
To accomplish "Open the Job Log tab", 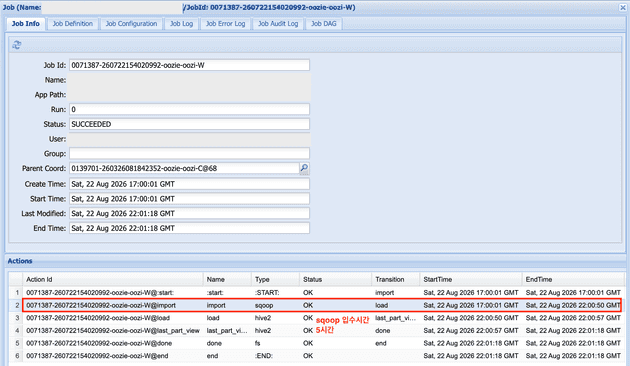I will coord(182,24).
